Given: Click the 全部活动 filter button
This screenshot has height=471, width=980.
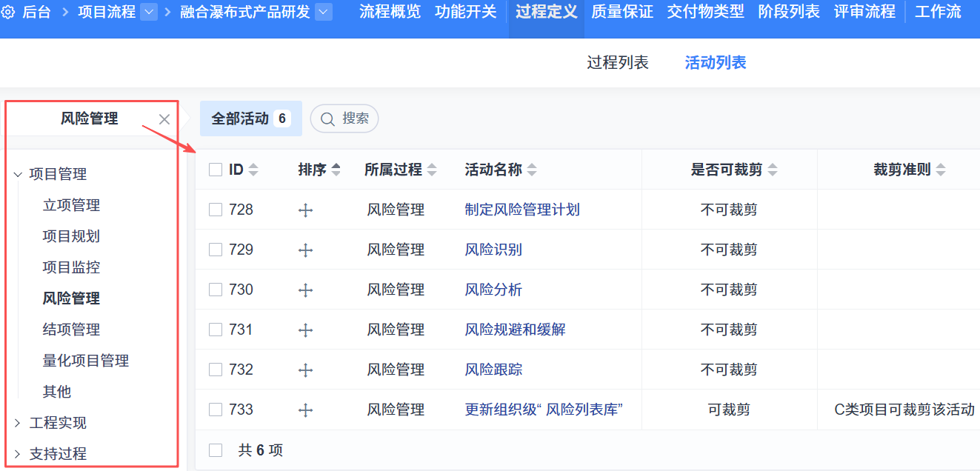Looking at the screenshot, I should pos(250,118).
